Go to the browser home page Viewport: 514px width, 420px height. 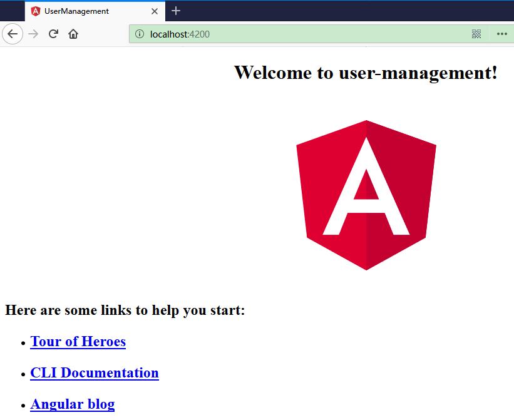pos(73,34)
